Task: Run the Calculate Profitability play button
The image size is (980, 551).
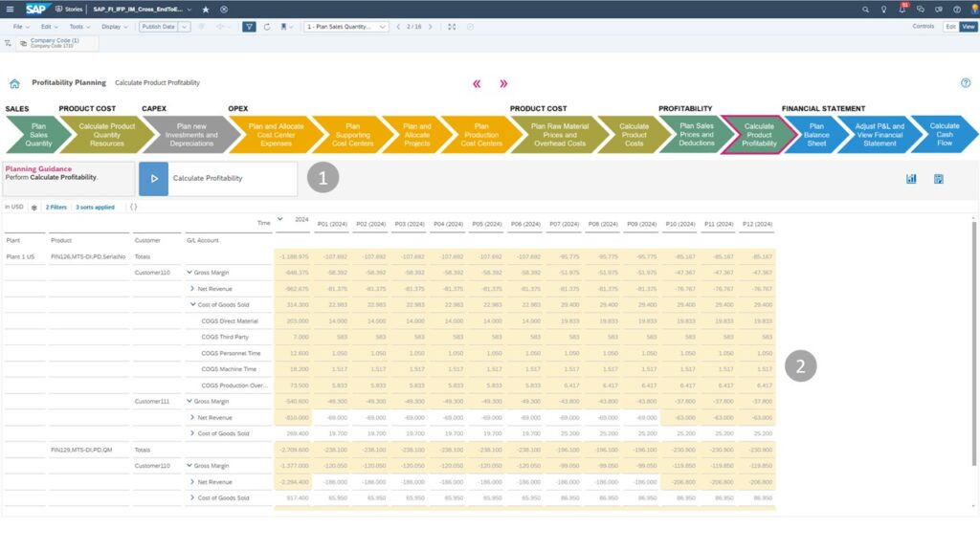Action: point(153,178)
